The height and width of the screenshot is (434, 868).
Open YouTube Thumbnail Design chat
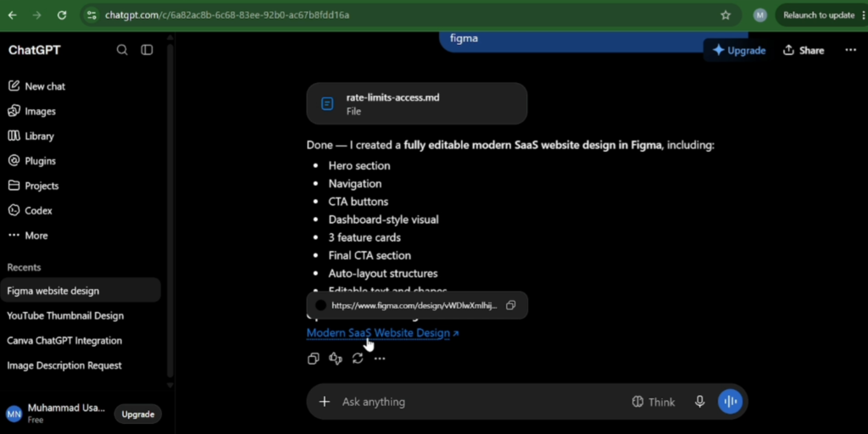81,315
